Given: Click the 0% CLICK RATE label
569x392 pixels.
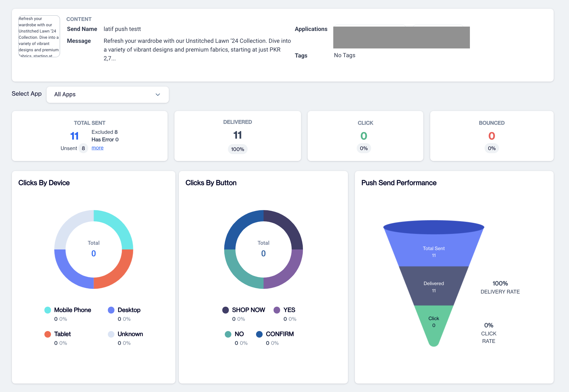Looking at the screenshot, I should (489, 333).
